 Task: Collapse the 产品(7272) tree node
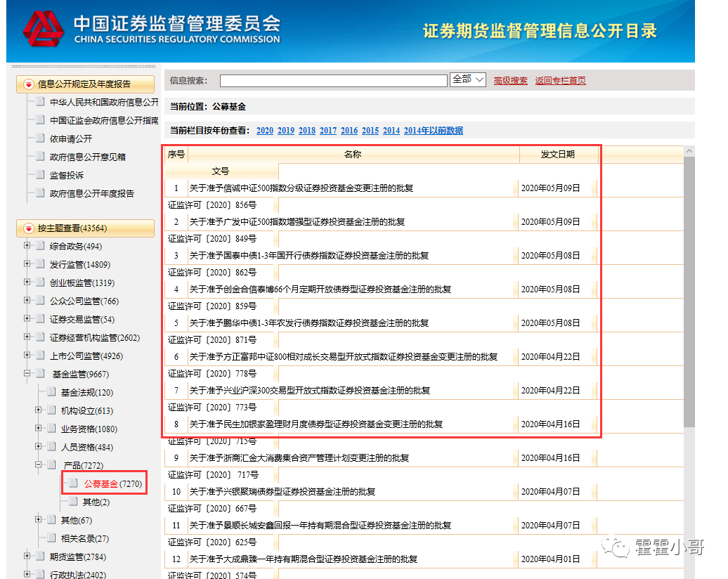39,464
